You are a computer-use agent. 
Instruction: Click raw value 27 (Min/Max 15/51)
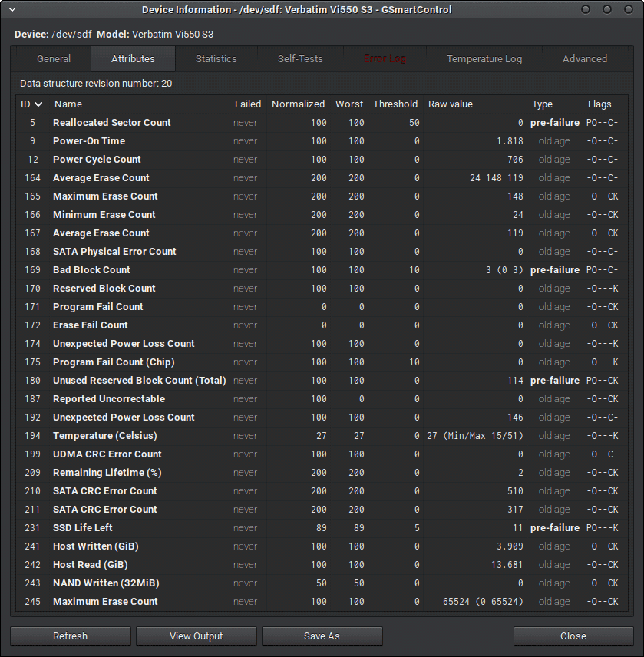475,436
